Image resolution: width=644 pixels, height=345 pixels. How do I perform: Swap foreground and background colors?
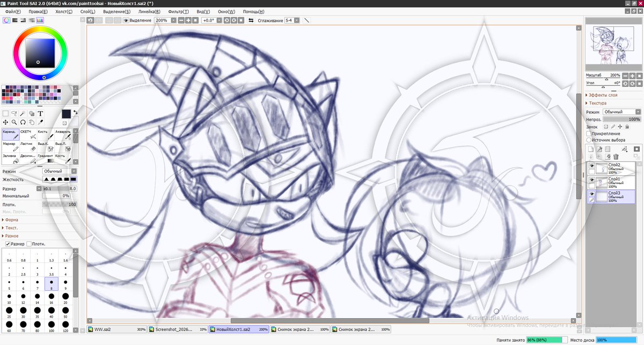click(x=76, y=112)
